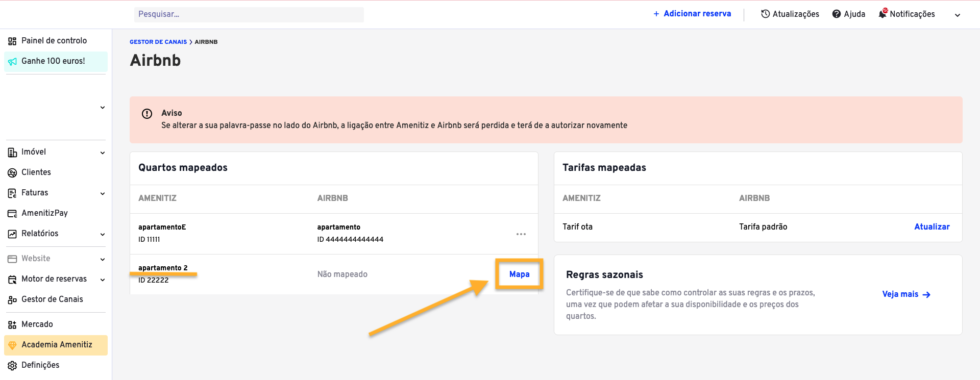Click the Ganhe 100 euros megaphone icon

click(x=12, y=62)
